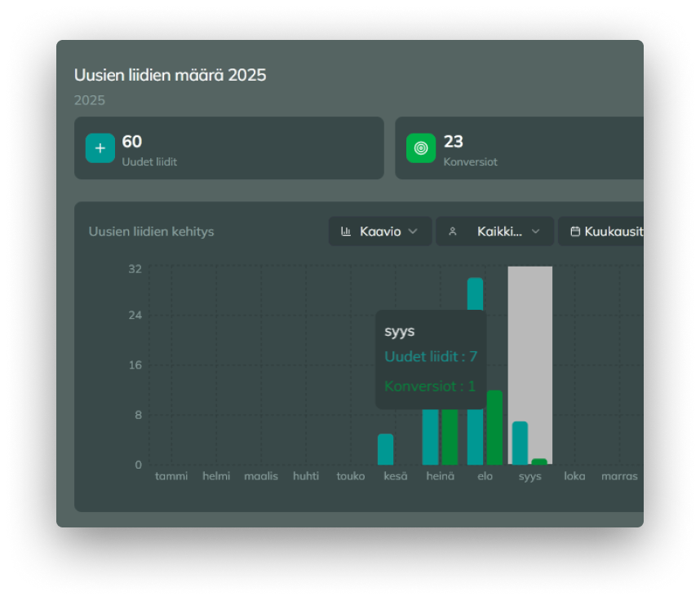The image size is (700, 600).
Task: Click the tammi month label on the axis
Action: pos(171,476)
